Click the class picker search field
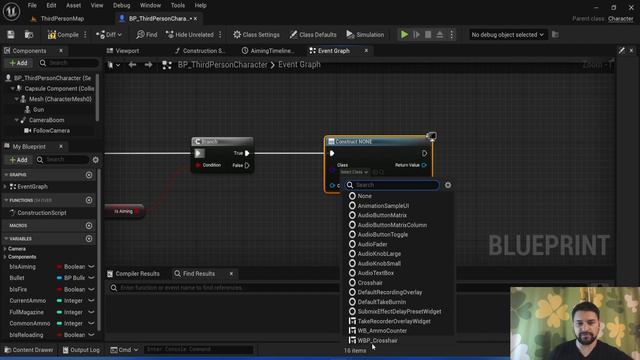Screen dimensions: 640x360 tap(392, 185)
